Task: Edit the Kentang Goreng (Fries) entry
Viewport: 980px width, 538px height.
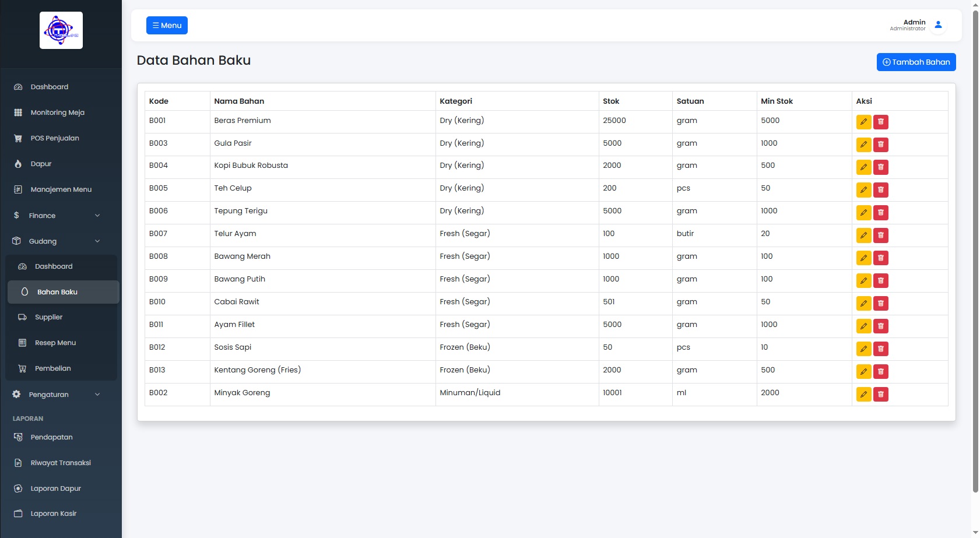Action: (863, 372)
